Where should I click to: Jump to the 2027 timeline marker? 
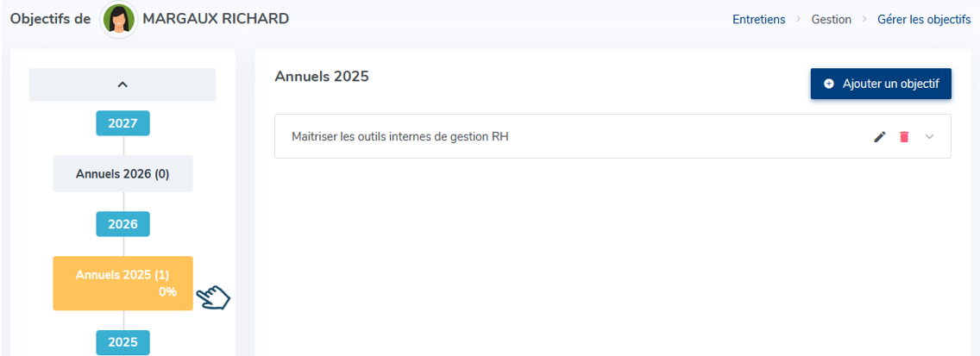pyautogui.click(x=122, y=123)
